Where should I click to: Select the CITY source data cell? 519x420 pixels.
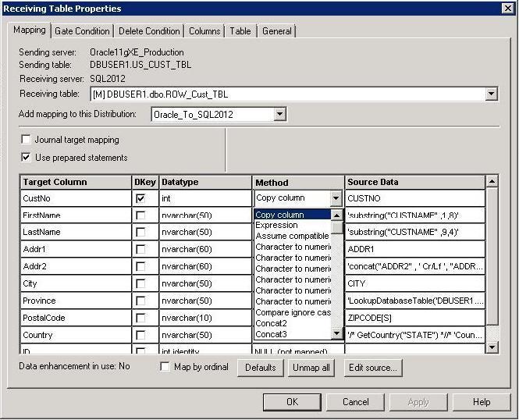[x=415, y=283]
